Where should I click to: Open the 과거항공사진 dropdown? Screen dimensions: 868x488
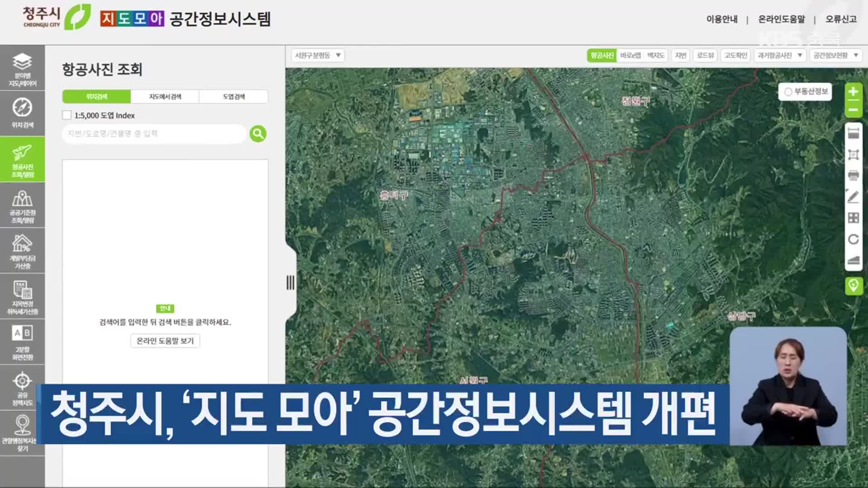click(x=780, y=56)
